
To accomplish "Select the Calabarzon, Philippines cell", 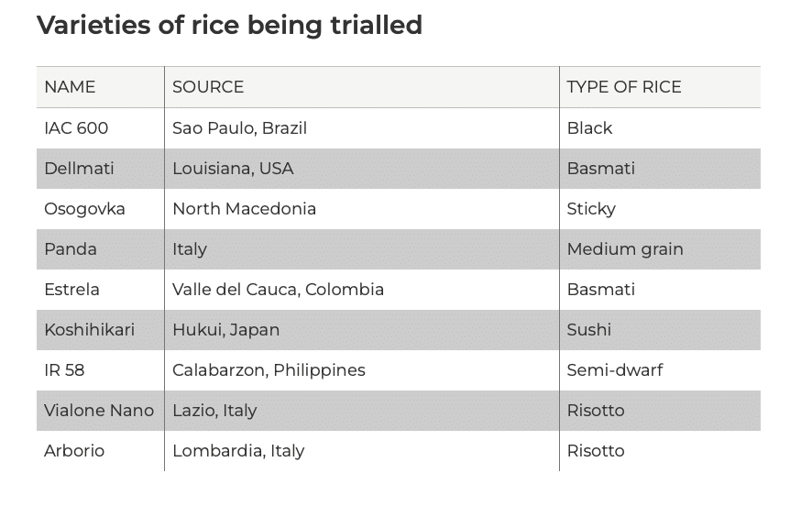I will pos(269,370).
